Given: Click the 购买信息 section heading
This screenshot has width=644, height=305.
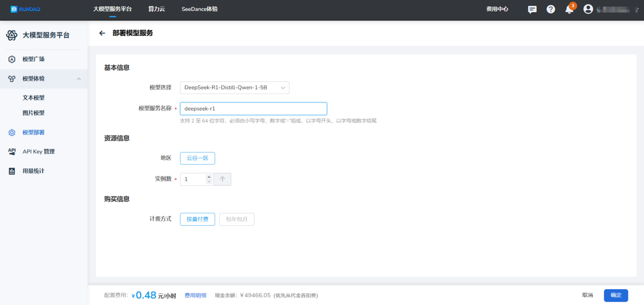Looking at the screenshot, I should point(117,199).
